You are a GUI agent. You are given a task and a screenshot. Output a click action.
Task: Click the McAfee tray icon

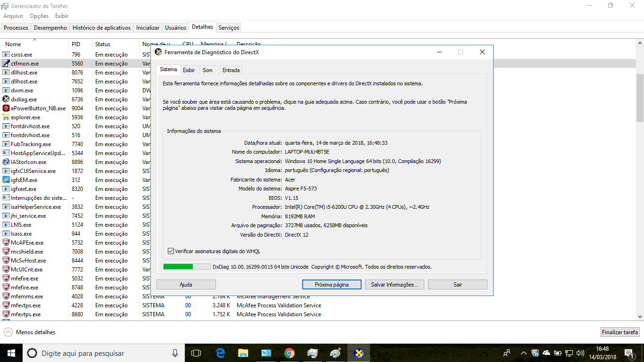(x=535, y=353)
